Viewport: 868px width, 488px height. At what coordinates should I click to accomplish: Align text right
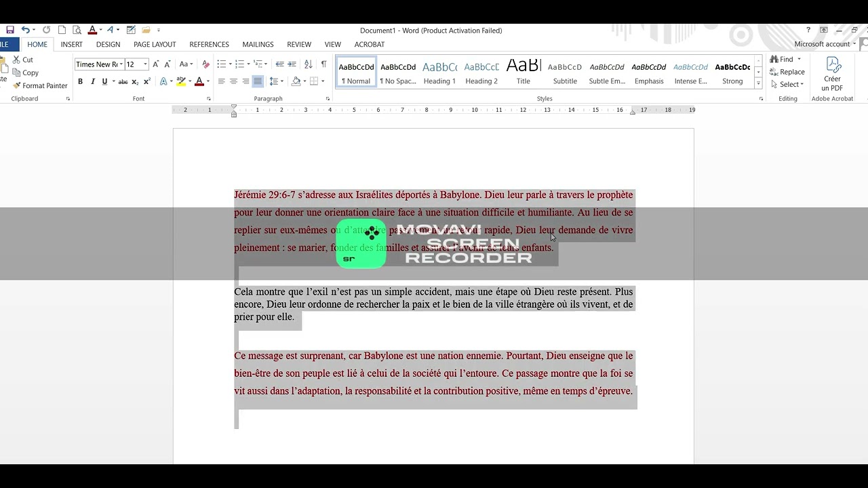[x=245, y=81]
